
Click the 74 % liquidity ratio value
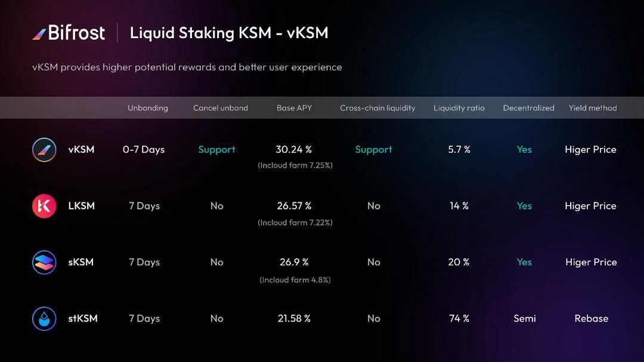pos(459,318)
